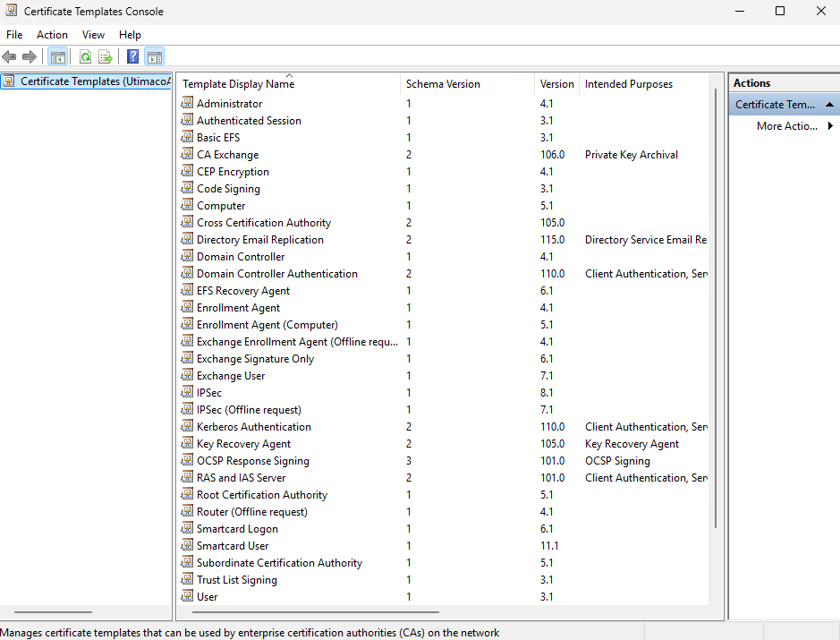This screenshot has height=640, width=840.
Task: Click the Forward arrow in toolbar
Action: click(30, 57)
